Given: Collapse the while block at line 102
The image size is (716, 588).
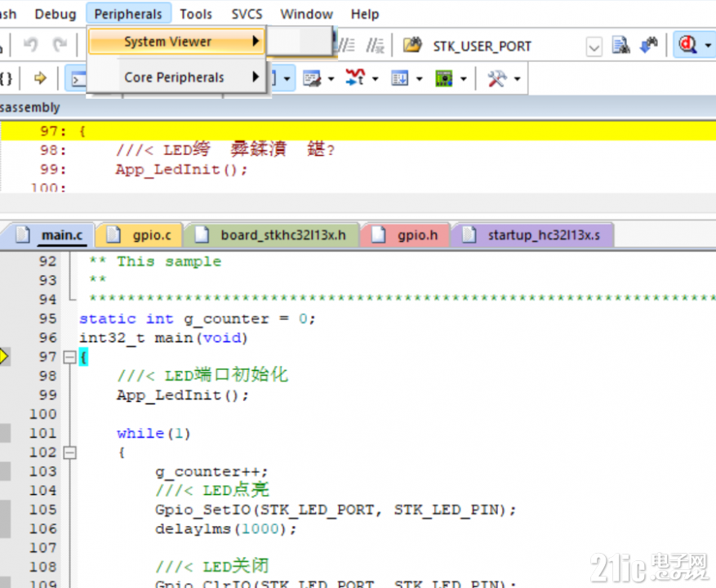Looking at the screenshot, I should pos(69,452).
